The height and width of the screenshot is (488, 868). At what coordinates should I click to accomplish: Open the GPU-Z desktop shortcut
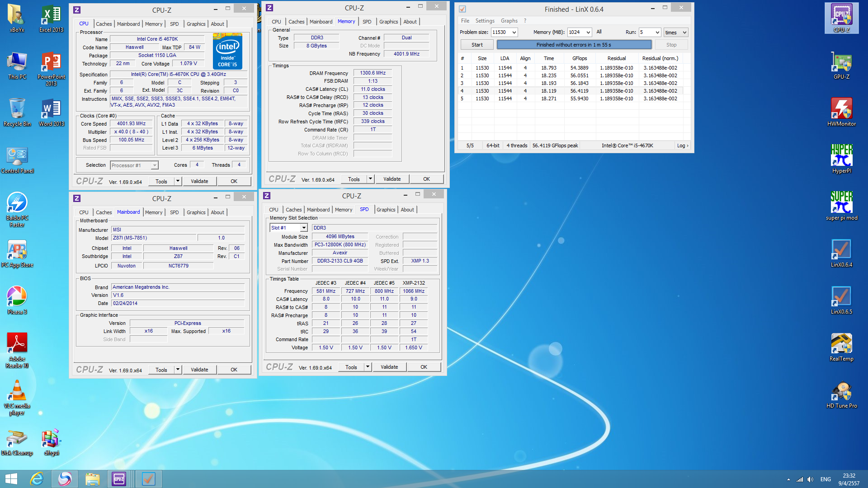pyautogui.click(x=841, y=64)
